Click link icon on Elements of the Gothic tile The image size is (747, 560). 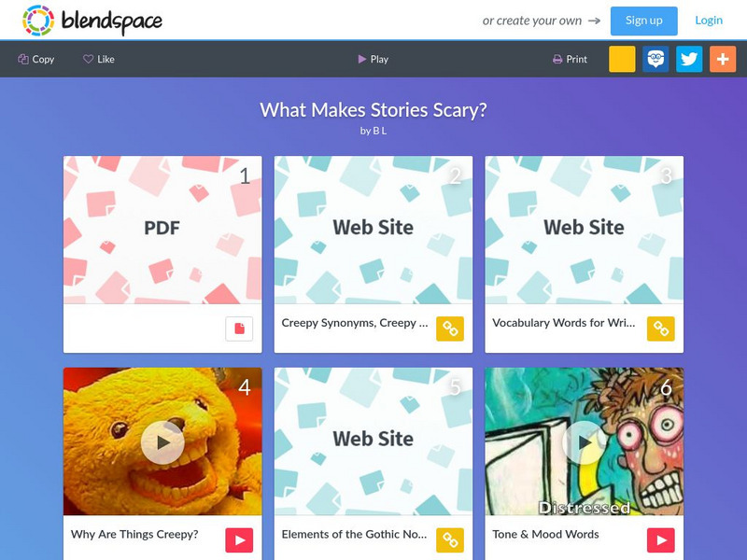[x=450, y=540]
